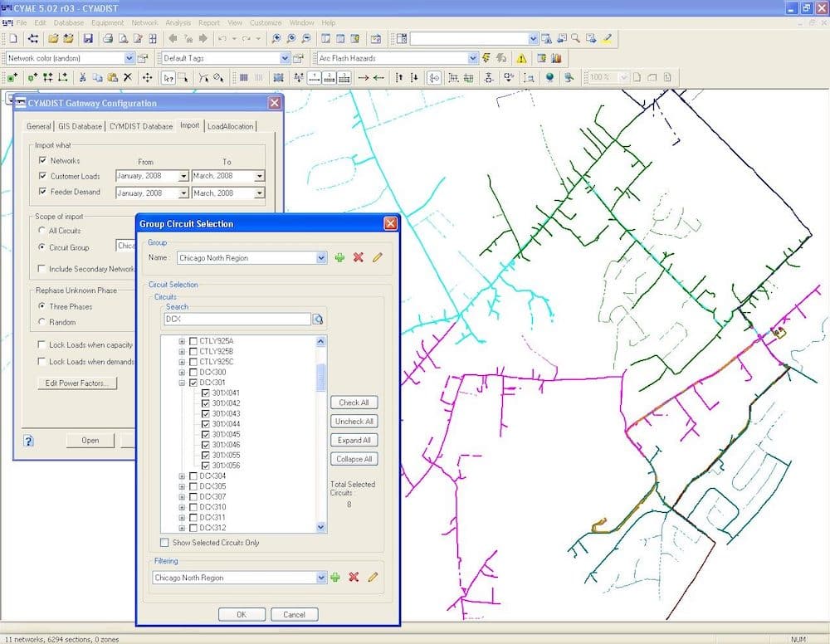Click the circuit list scroll down arrow

tap(320, 527)
